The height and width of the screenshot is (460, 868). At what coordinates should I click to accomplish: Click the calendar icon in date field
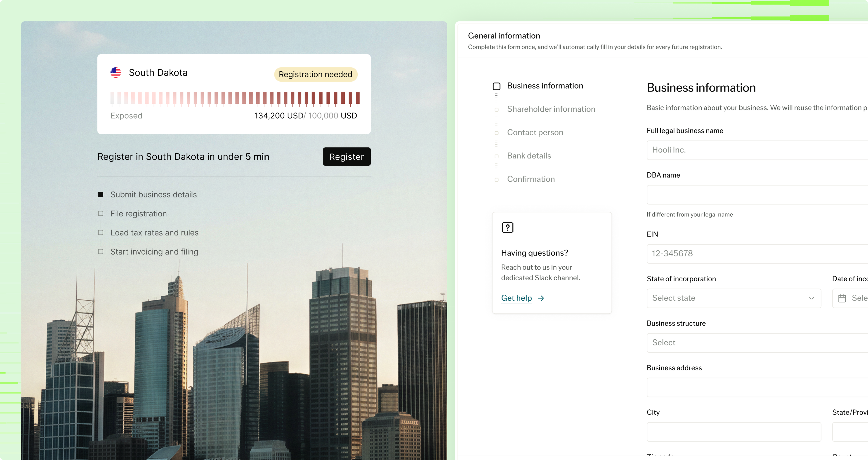tap(842, 298)
